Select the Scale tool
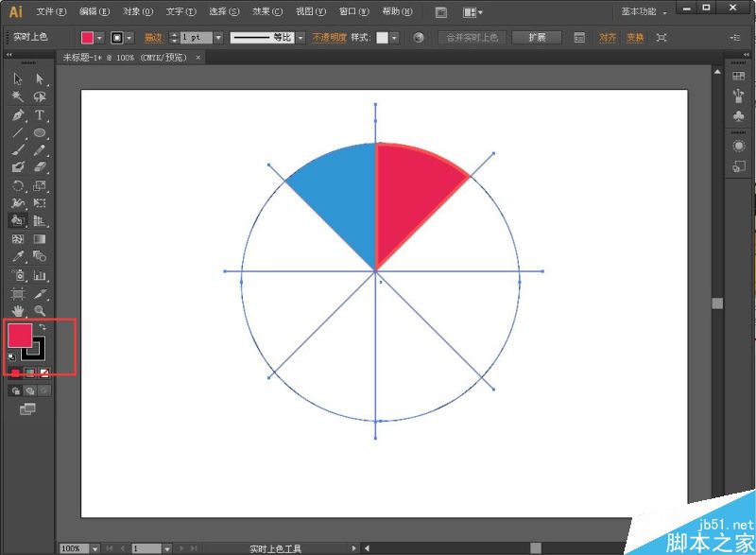 [x=40, y=185]
